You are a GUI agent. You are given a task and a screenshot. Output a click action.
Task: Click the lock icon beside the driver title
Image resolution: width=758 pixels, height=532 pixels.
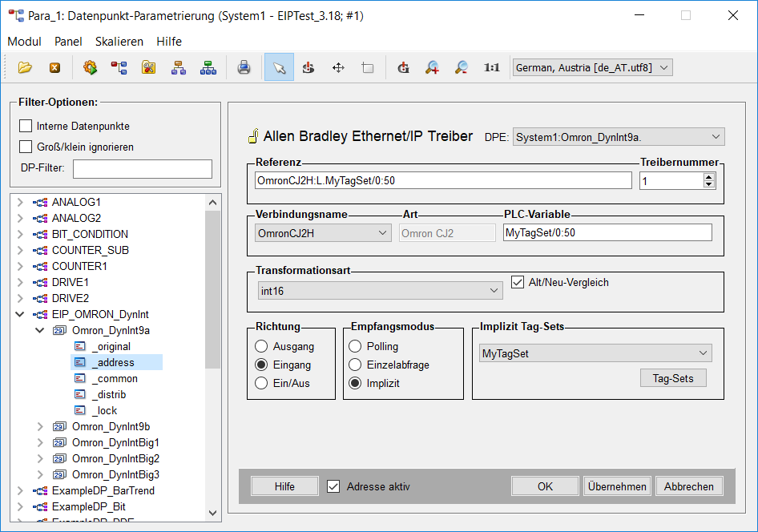(x=253, y=136)
